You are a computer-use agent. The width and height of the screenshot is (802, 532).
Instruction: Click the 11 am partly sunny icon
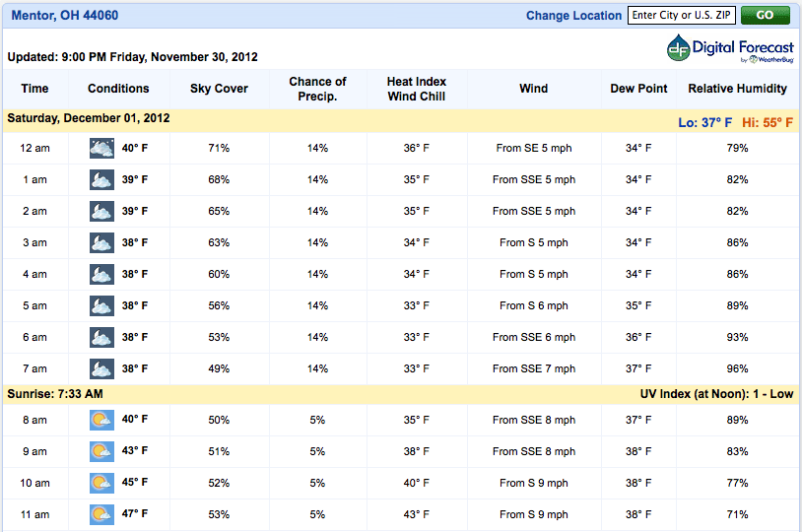(101, 514)
